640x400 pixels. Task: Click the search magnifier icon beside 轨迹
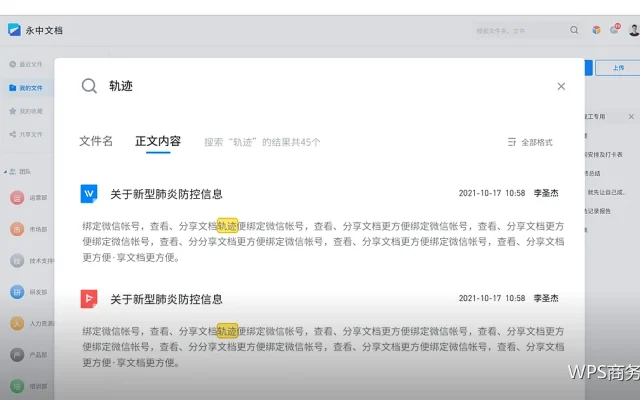(89, 86)
